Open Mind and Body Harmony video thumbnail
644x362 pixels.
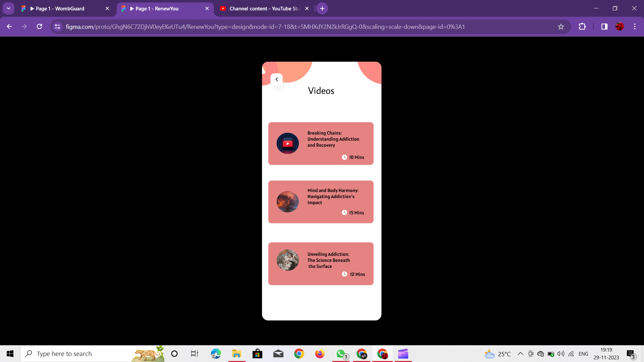click(287, 202)
